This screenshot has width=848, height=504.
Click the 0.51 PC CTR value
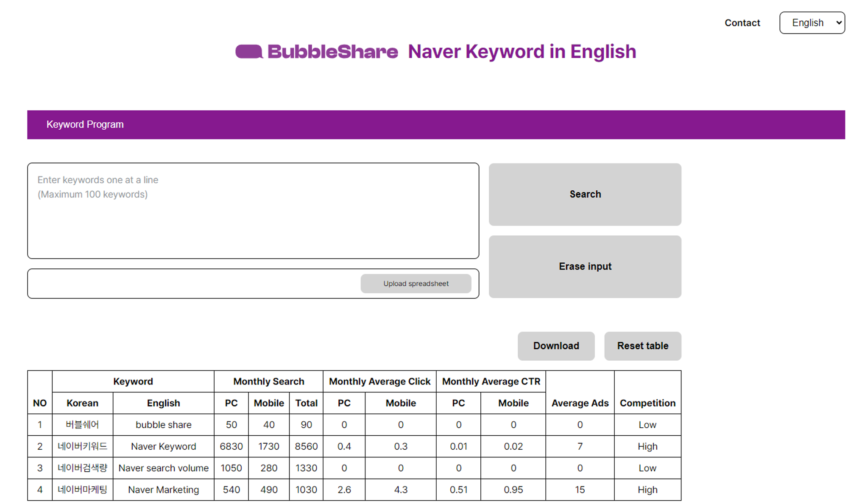click(458, 490)
